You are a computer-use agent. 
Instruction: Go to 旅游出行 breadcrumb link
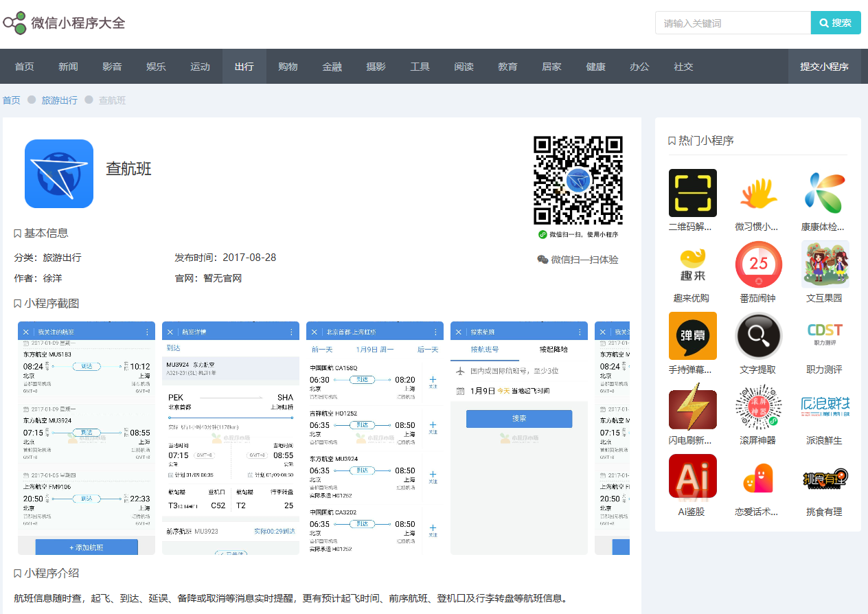tap(59, 100)
